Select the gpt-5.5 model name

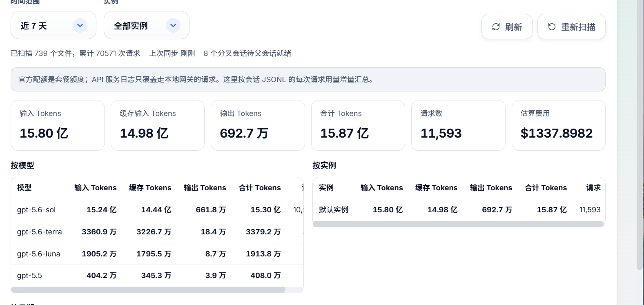click(x=29, y=276)
